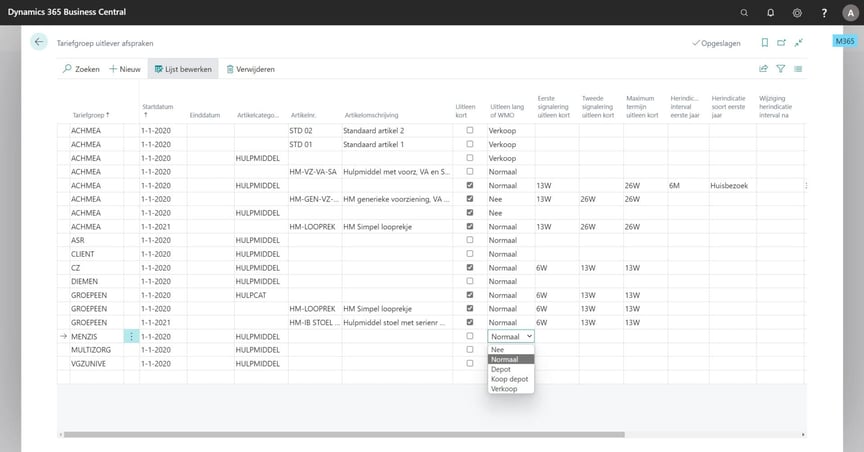Select Depot in the dropdown list
The image size is (864, 452).
pos(511,369)
